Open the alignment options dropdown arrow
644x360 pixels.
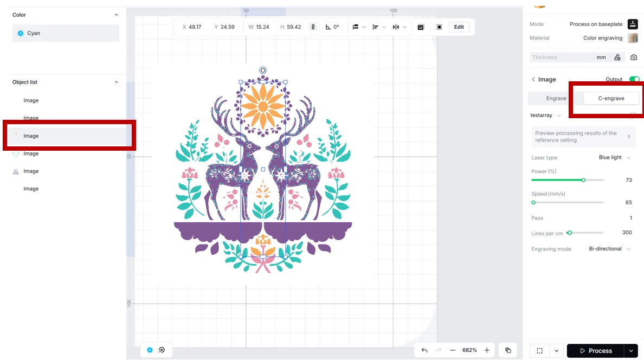pyautogui.click(x=384, y=27)
